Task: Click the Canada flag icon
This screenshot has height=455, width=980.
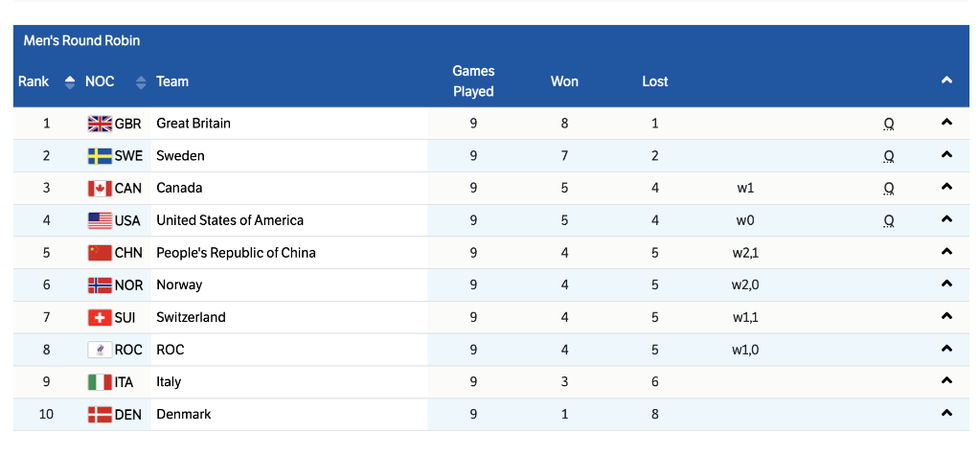Action: [100, 189]
